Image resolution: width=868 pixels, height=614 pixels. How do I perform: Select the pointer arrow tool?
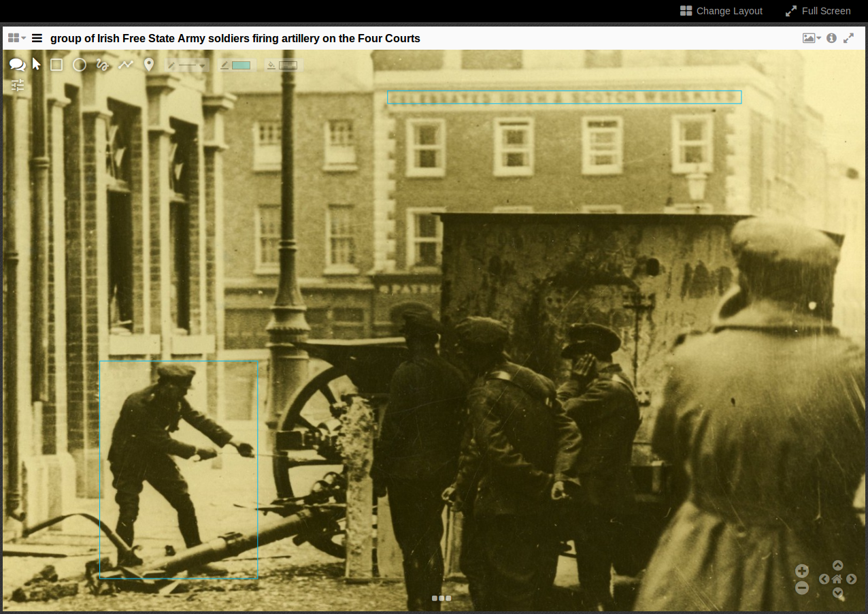point(37,65)
